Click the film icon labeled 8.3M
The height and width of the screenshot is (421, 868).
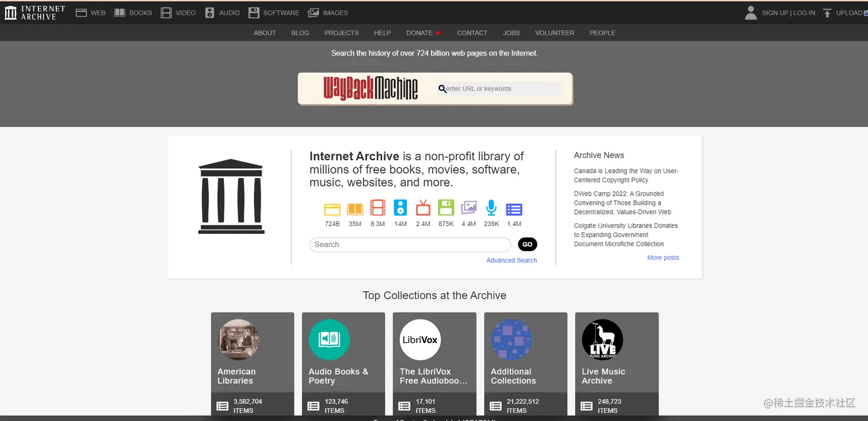click(x=378, y=208)
